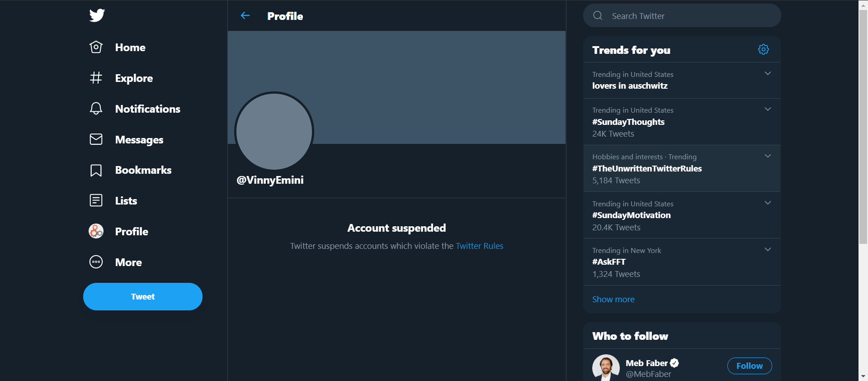The image size is (868, 381).
Task: Open the Twitter Rules link
Action: 479,246
